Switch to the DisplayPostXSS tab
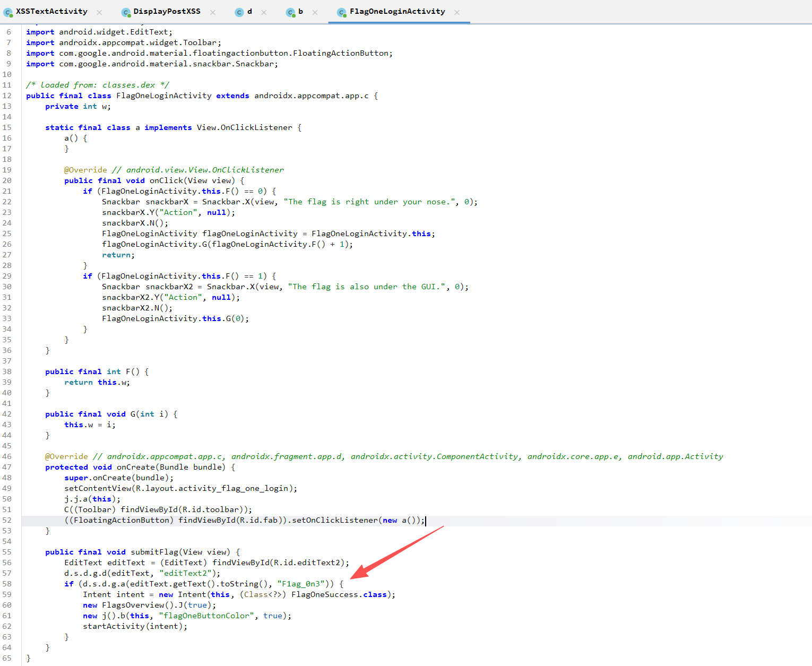Screen dimensions: 812x666 (167, 12)
